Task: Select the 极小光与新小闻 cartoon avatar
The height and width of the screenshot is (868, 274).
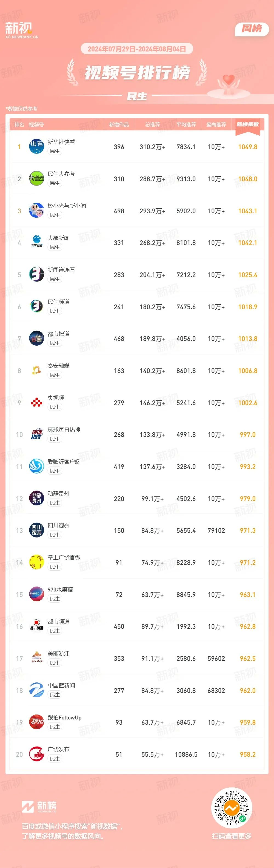Action: (x=36, y=210)
